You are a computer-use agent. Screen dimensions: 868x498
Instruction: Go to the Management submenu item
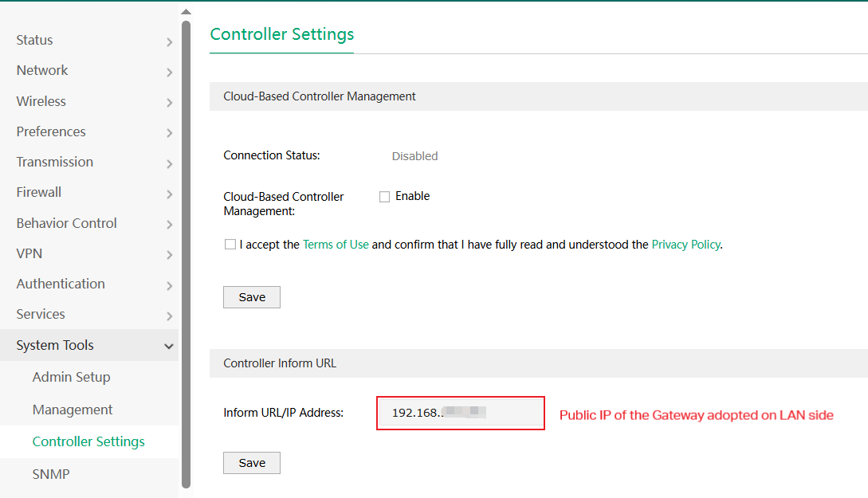pyautogui.click(x=73, y=410)
